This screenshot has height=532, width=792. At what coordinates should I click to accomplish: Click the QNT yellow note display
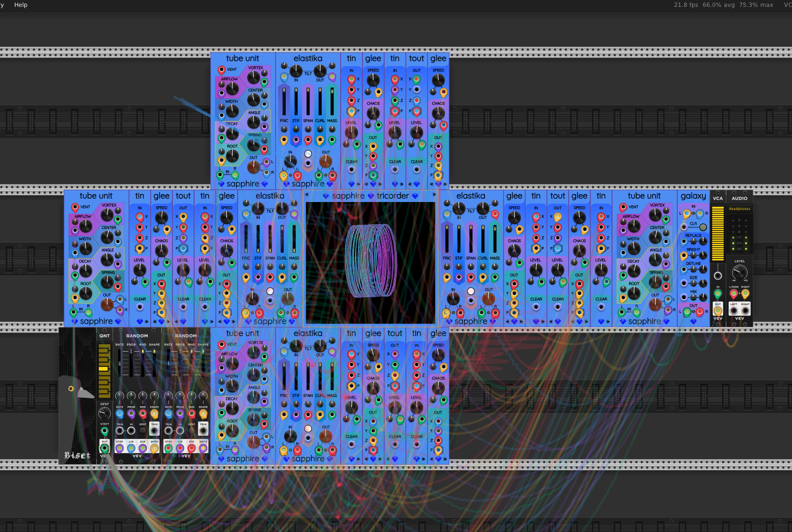click(x=105, y=370)
